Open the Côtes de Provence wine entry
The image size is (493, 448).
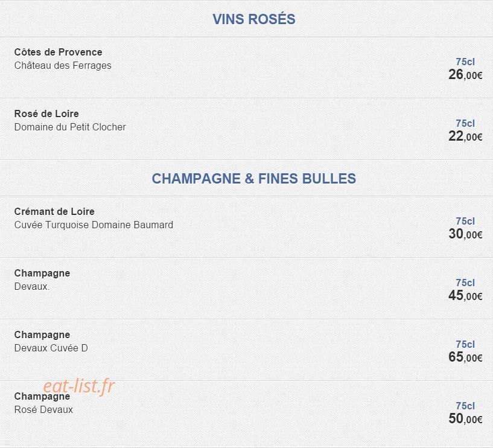pyautogui.click(x=58, y=52)
